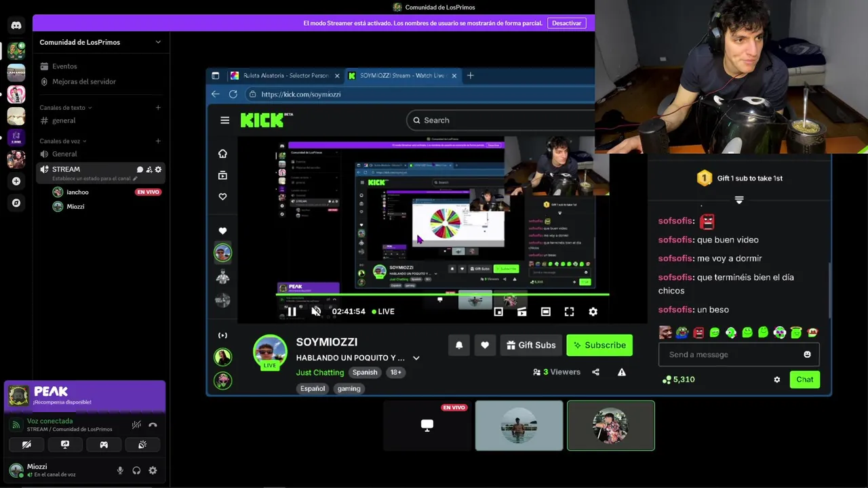Open Kick Browse sidebar icon
Viewport: 868px width, 488px height.
[222, 176]
